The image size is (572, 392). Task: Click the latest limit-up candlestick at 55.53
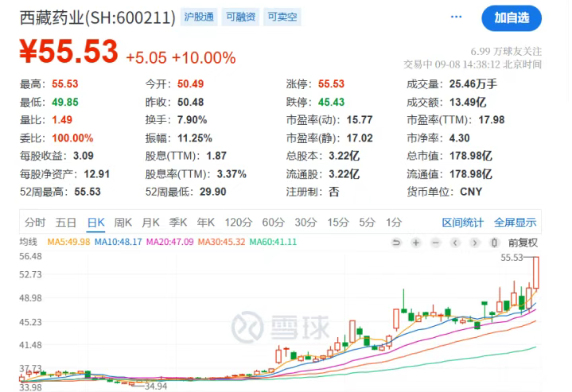(535, 273)
